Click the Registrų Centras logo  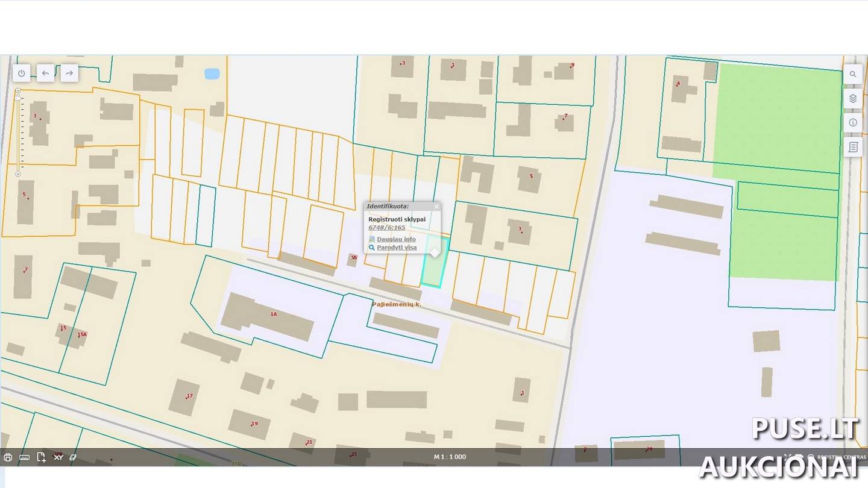838,457
